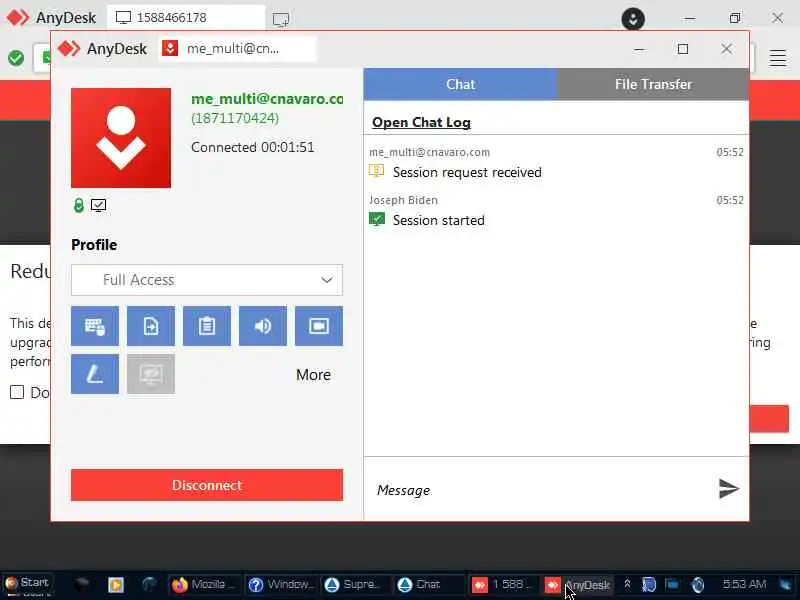Image resolution: width=800 pixels, height=600 pixels.
Task: Click the taskbar clock 5:53 AM
Action: coord(744,584)
